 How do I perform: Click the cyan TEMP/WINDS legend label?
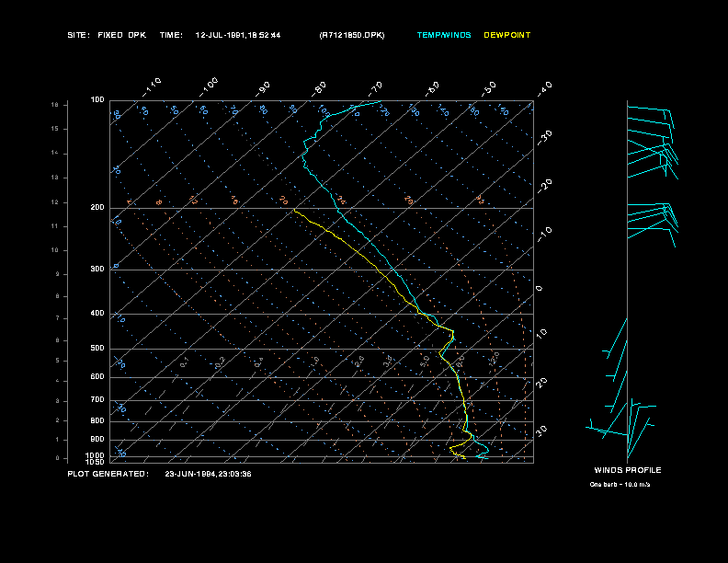[x=443, y=35]
